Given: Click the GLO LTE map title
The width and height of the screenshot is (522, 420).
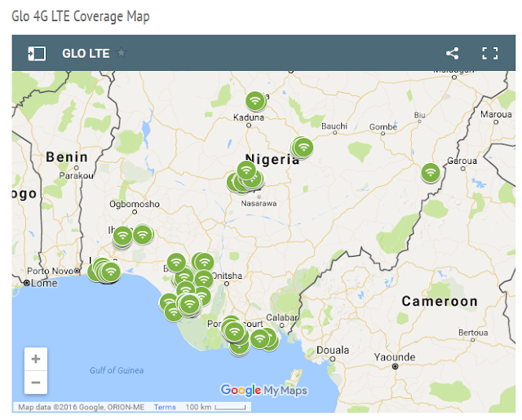Looking at the screenshot, I should point(86,54).
